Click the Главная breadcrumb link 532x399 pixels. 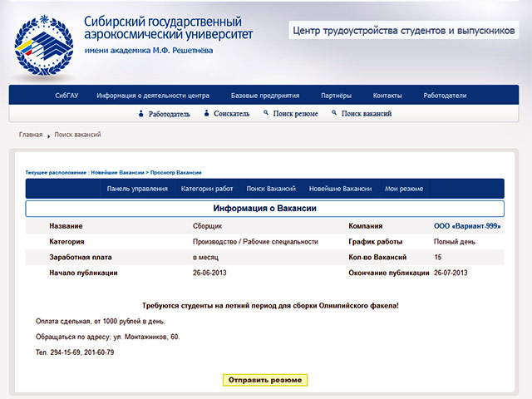tap(31, 135)
